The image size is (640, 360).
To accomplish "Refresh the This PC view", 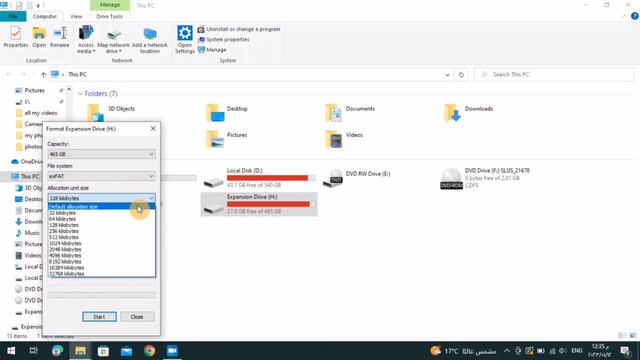I will click(461, 75).
